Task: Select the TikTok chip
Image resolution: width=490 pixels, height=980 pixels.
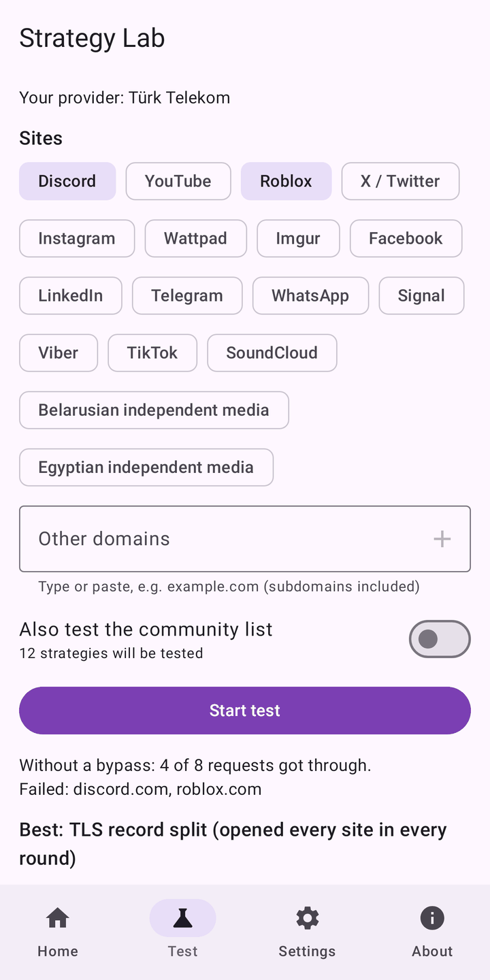Action: [x=152, y=353]
